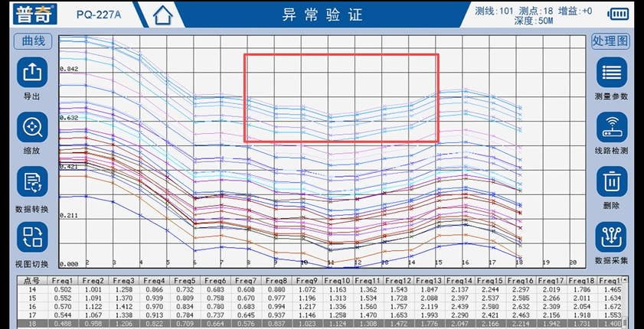644x329 pixels.
Task: Open the 缩放 zoom tool
Action: [32, 127]
